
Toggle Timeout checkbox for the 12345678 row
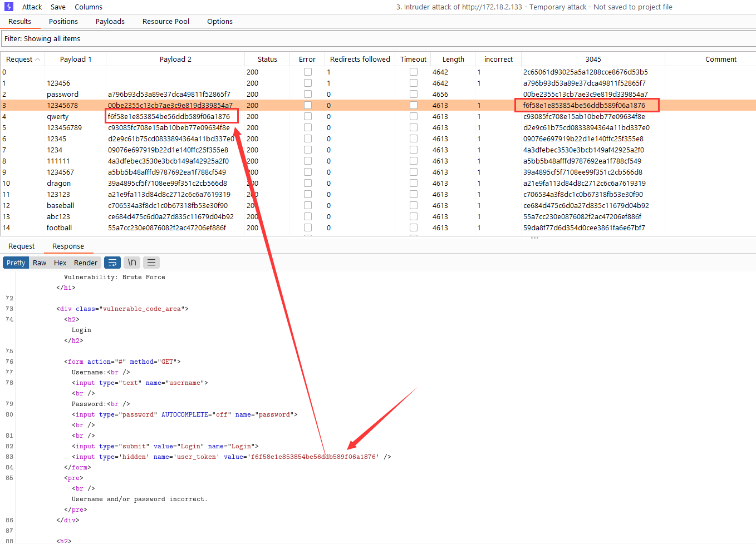coord(414,105)
